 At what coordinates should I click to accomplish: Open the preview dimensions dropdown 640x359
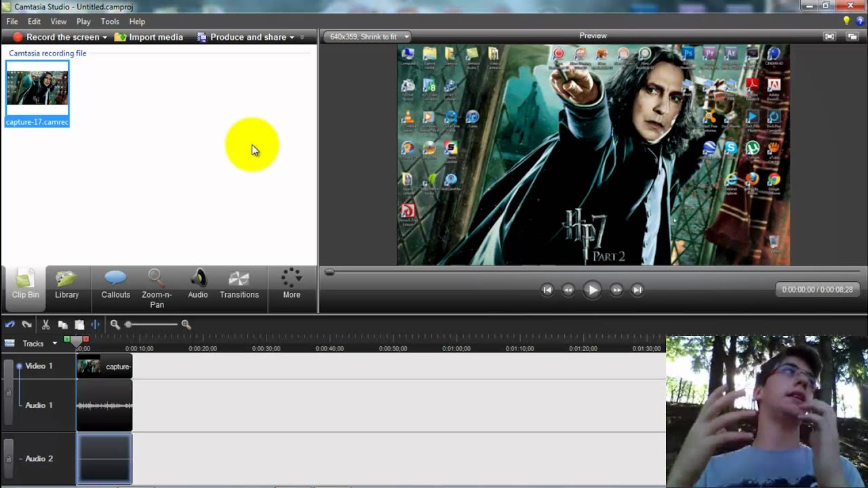[x=368, y=37]
